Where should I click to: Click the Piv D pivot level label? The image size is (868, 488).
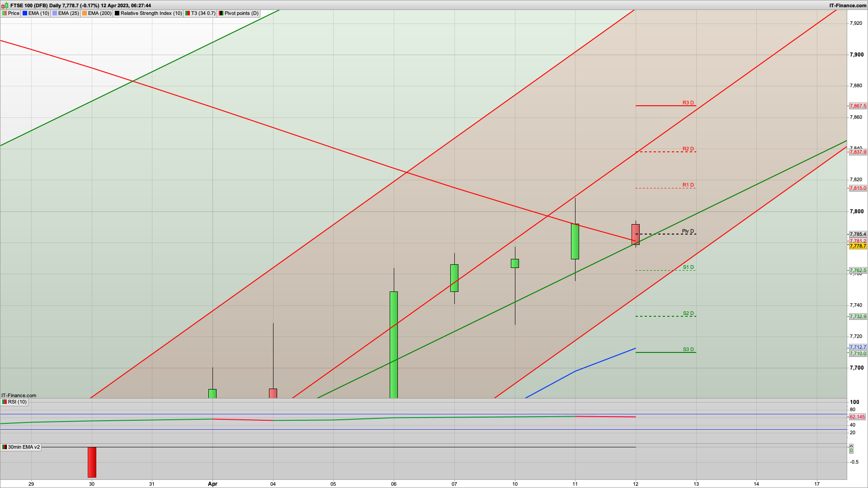688,231
